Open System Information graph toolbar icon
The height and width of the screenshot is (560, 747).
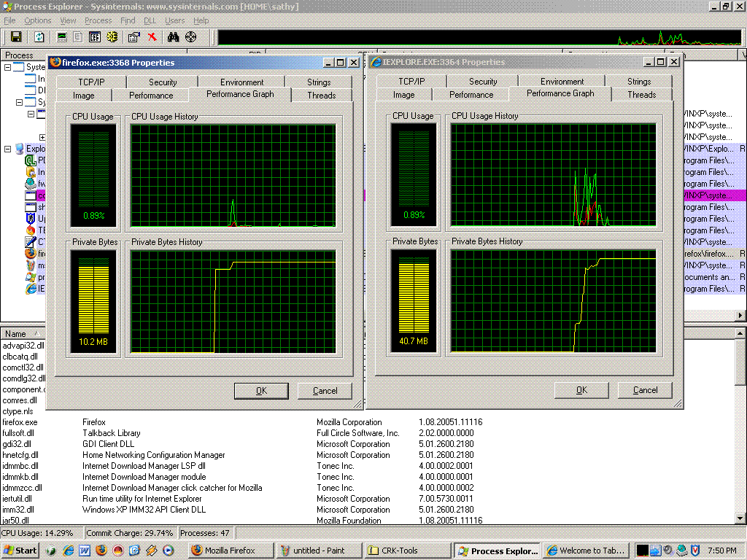tap(62, 37)
